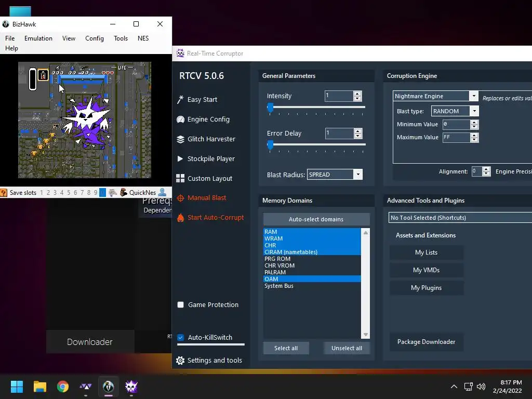Open Nightmare Engine dropdown
Viewport: 532px width, 399px height.
[474, 96]
